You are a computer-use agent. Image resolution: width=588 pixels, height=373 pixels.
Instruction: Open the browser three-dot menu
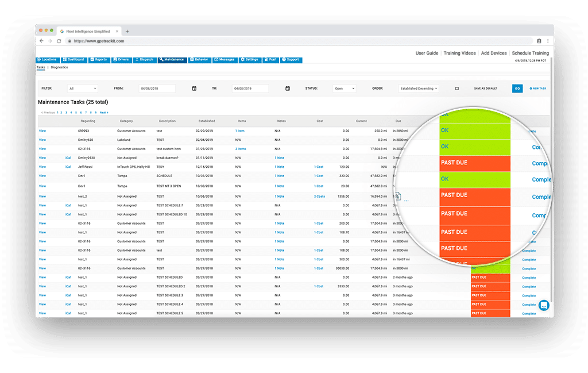pos(548,41)
